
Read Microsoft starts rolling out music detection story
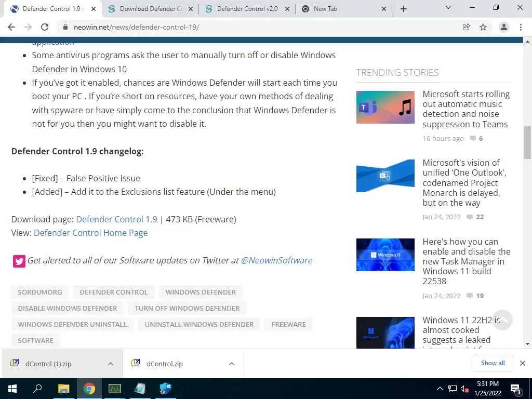(466, 109)
